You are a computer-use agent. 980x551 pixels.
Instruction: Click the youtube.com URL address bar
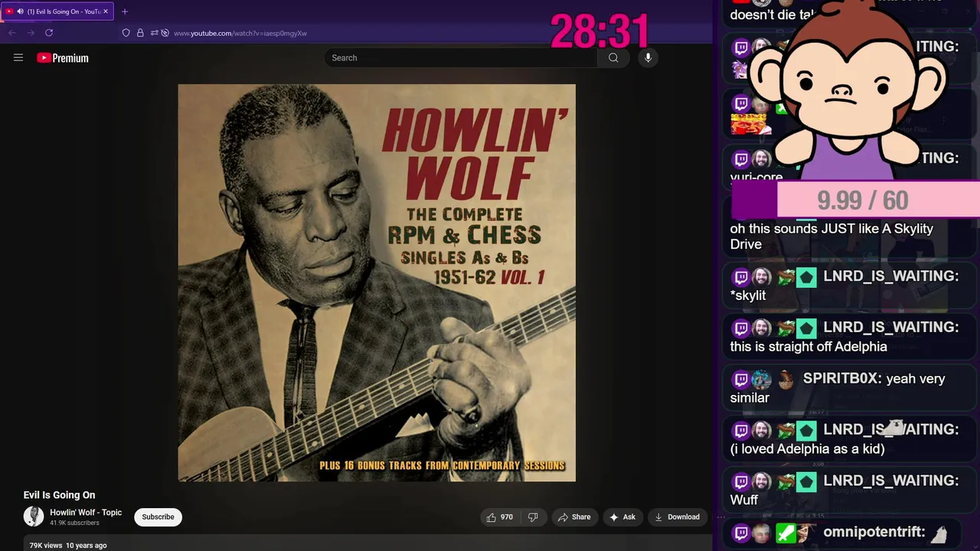pos(240,33)
